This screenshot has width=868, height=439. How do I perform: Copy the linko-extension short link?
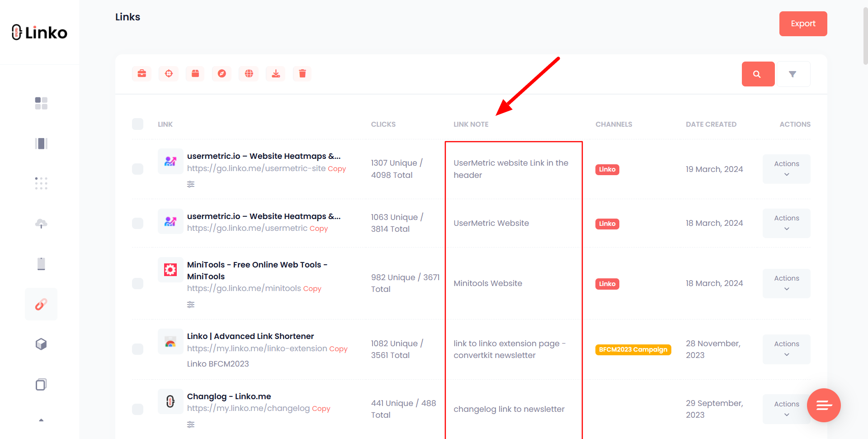click(338, 349)
